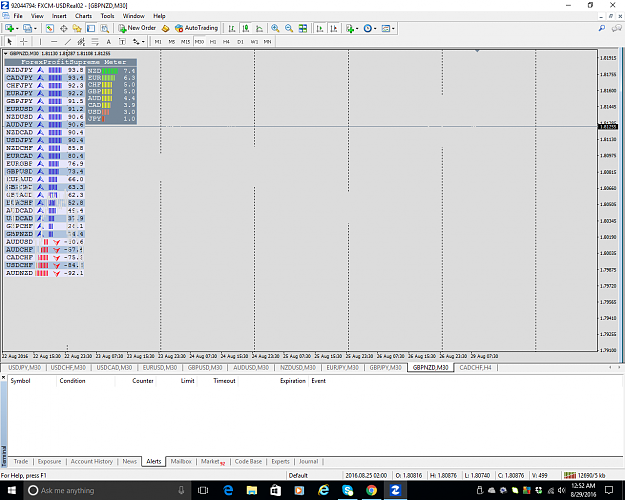Select the Text Label tool
The image size is (625, 500).
point(122,41)
